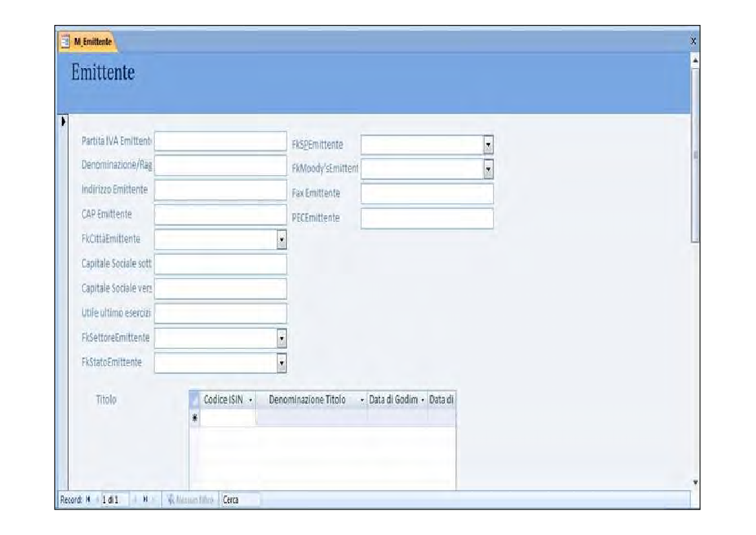Click the PECEmittente field
756x535 pixels.
click(427, 218)
